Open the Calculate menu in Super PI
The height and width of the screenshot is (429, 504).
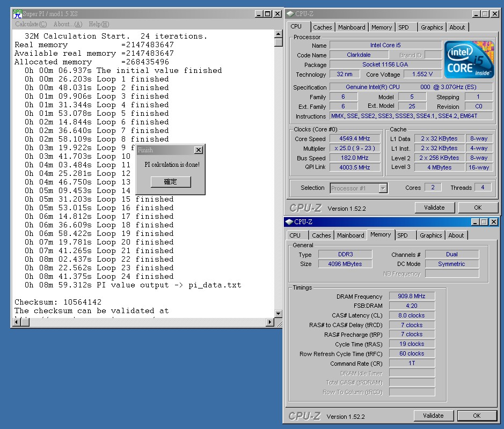point(31,24)
